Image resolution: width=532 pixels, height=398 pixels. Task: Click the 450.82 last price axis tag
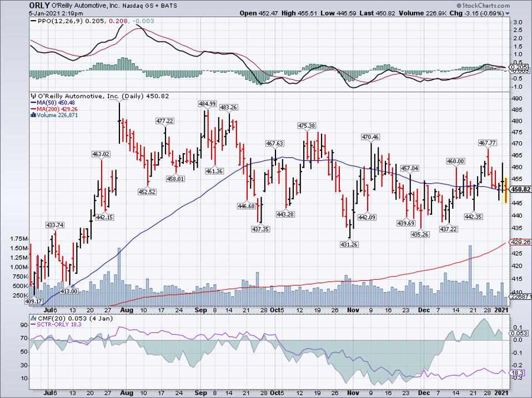click(520, 189)
